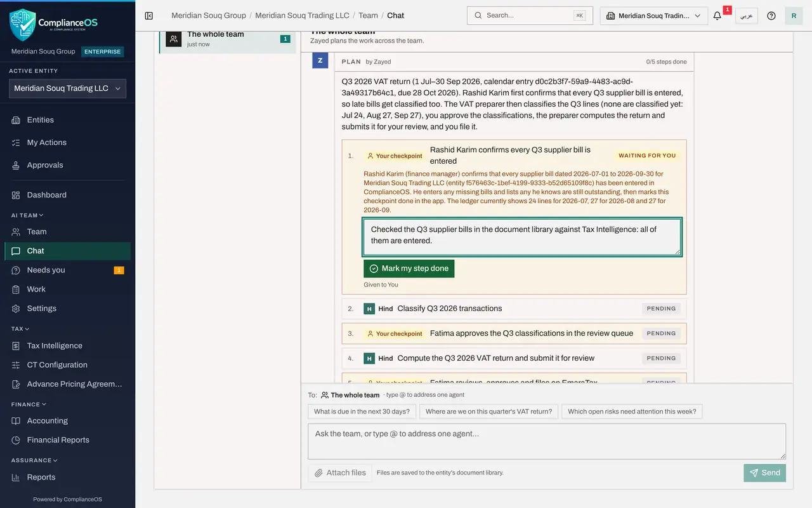Focus the 'Ask the team' message box

coord(547,441)
